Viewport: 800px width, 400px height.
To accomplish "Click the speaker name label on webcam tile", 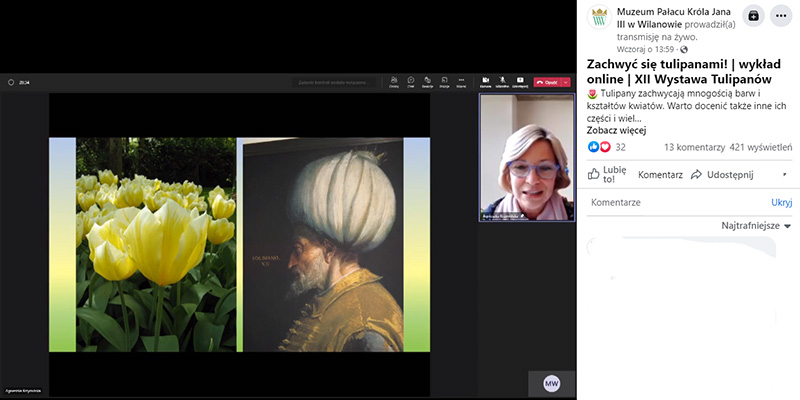I will click(504, 216).
